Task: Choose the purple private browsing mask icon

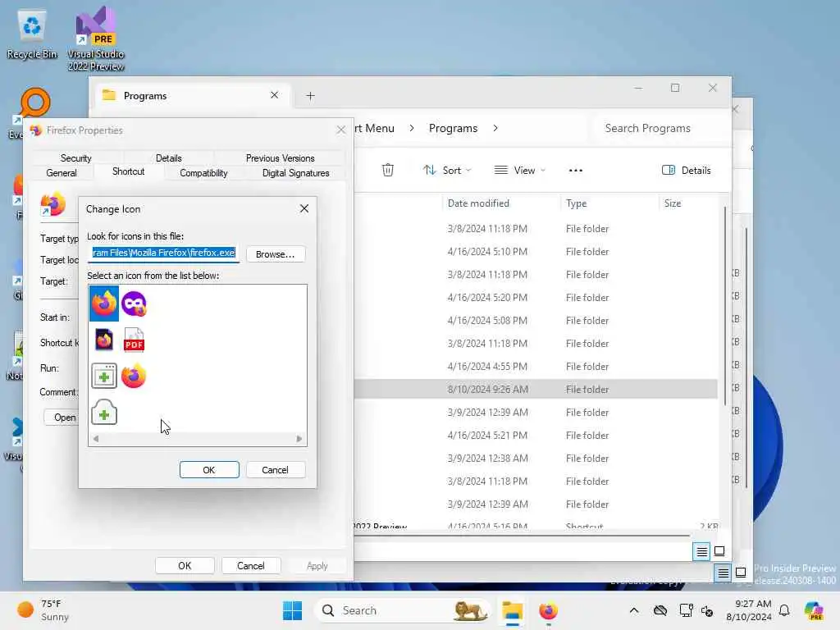Action: click(x=134, y=304)
